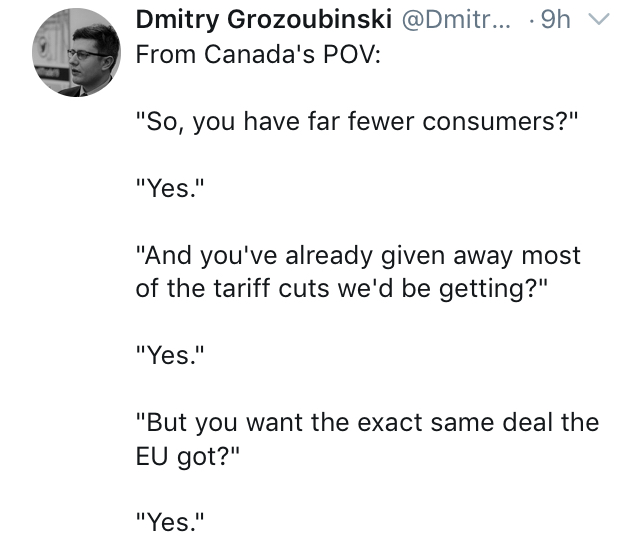The image size is (640, 557).
Task: Click the word Canada's in the tweet
Action: (x=260, y=54)
